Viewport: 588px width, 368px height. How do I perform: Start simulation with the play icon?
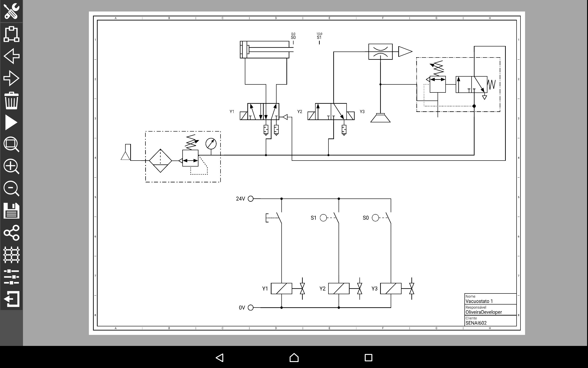pos(11,122)
